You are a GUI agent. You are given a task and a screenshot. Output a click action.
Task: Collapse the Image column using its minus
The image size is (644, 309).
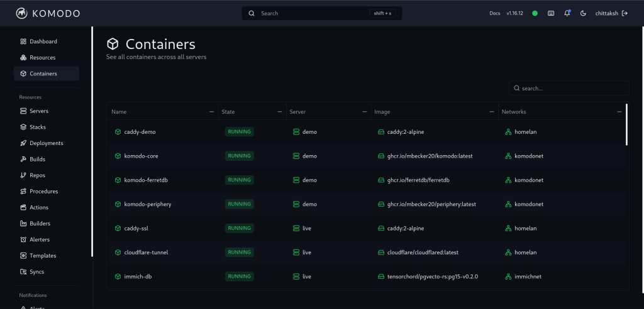click(x=492, y=112)
